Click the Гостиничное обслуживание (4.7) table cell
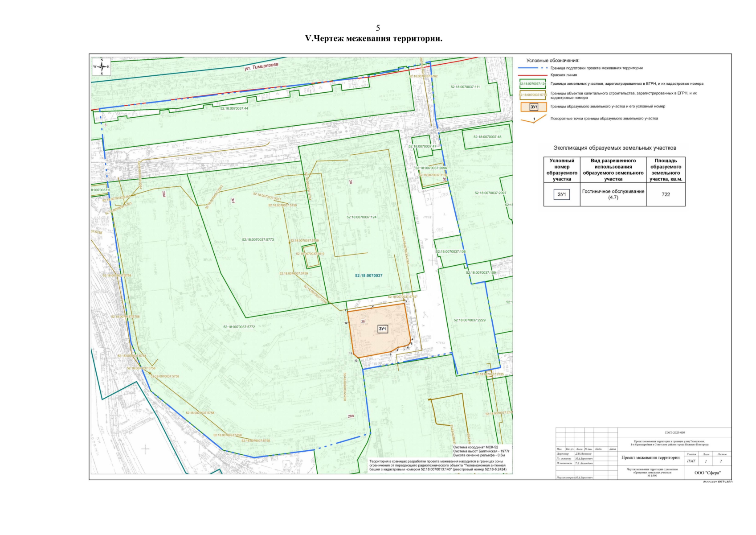Viewport: 756px width, 535px height. tap(613, 194)
